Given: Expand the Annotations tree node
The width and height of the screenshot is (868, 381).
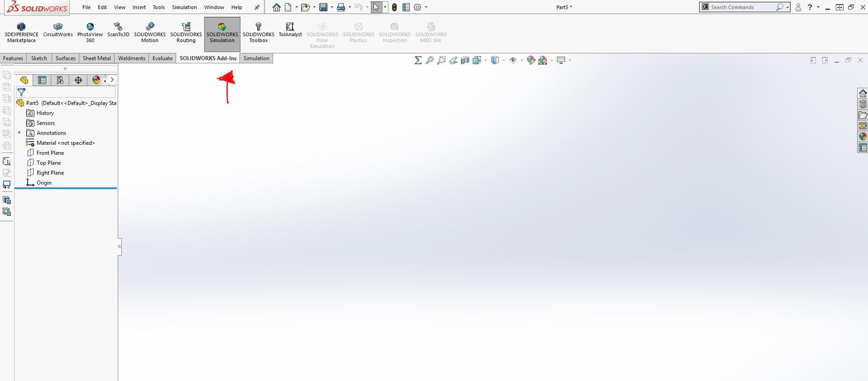Looking at the screenshot, I should [x=19, y=133].
